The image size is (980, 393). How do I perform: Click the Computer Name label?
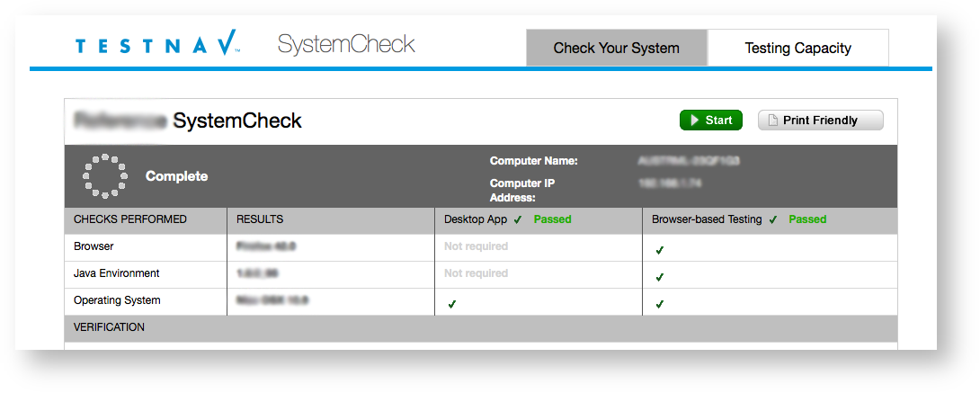[534, 161]
